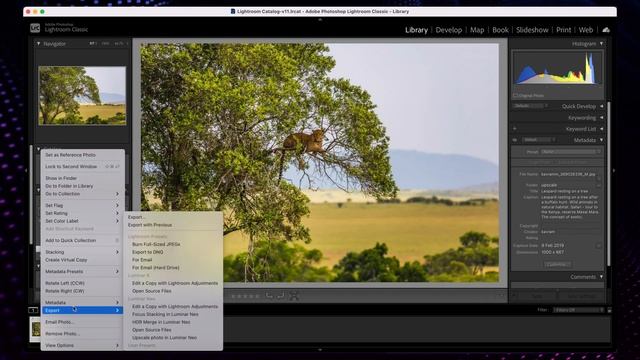The height and width of the screenshot is (360, 640).
Task: Choose Export... in the submenu
Action: (x=173, y=217)
